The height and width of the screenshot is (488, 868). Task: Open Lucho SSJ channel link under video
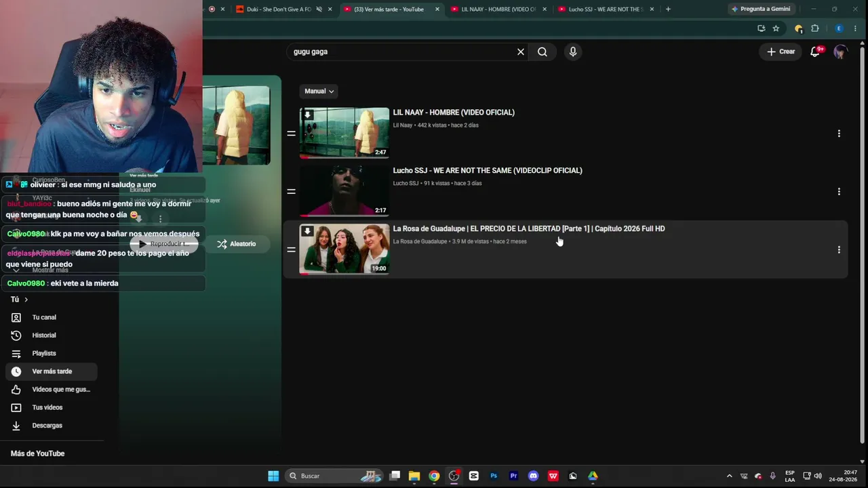tap(406, 184)
